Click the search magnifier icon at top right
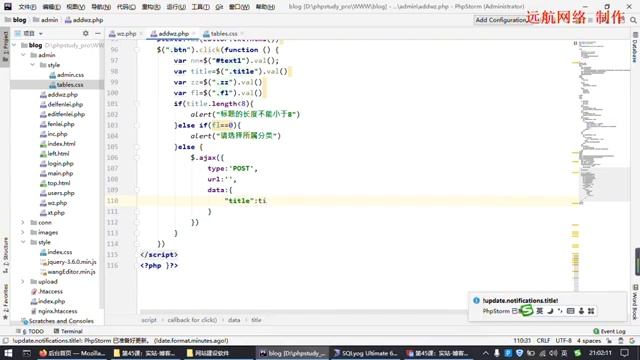 click(x=633, y=20)
